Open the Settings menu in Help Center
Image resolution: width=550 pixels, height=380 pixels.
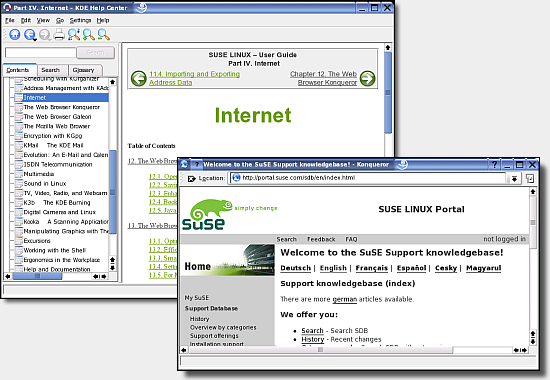click(80, 20)
